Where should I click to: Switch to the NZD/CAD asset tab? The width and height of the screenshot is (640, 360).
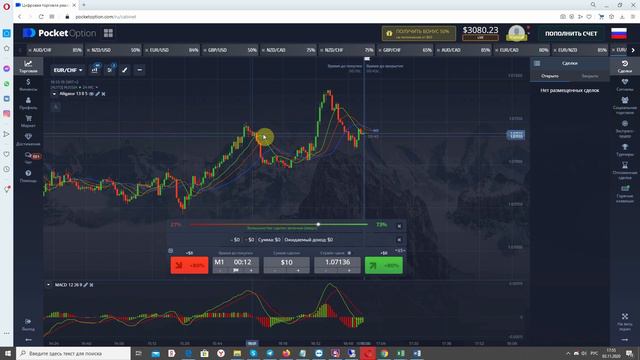(288, 50)
